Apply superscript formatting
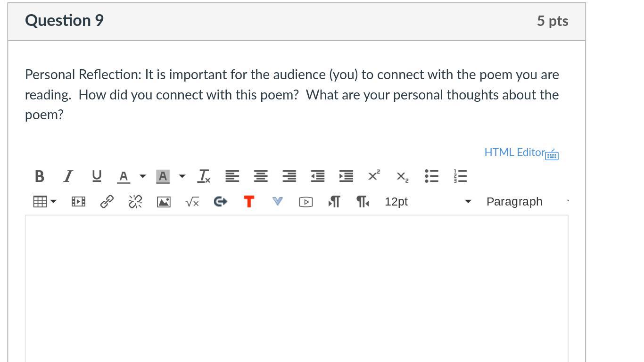This screenshot has width=644, height=362. [x=374, y=176]
